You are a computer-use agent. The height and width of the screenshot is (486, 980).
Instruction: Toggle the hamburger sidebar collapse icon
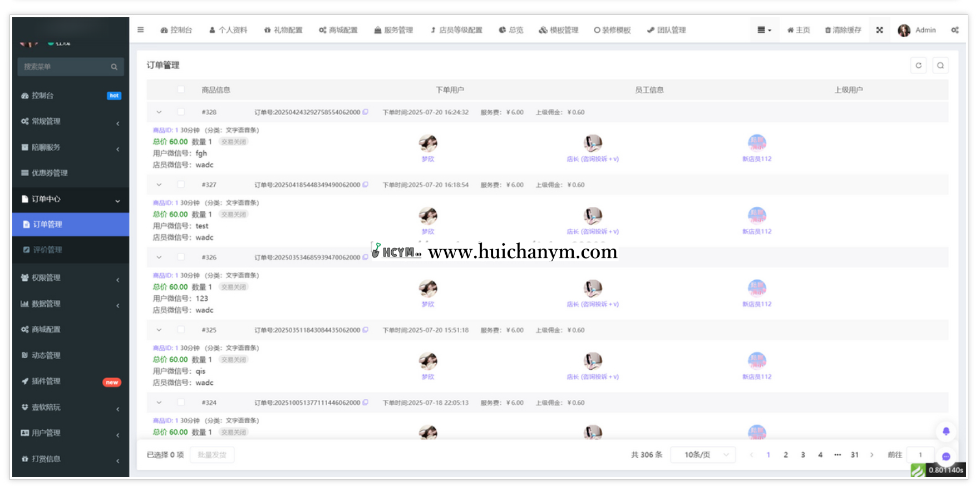pos(141,30)
